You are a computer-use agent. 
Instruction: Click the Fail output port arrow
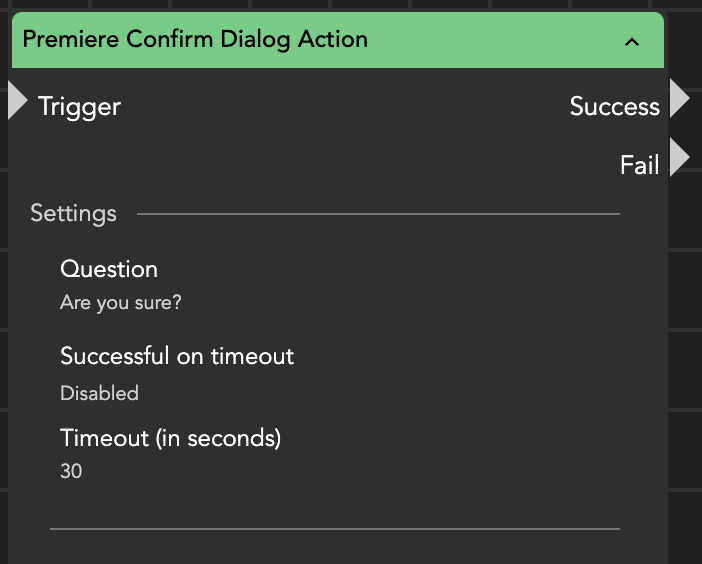tap(680, 158)
